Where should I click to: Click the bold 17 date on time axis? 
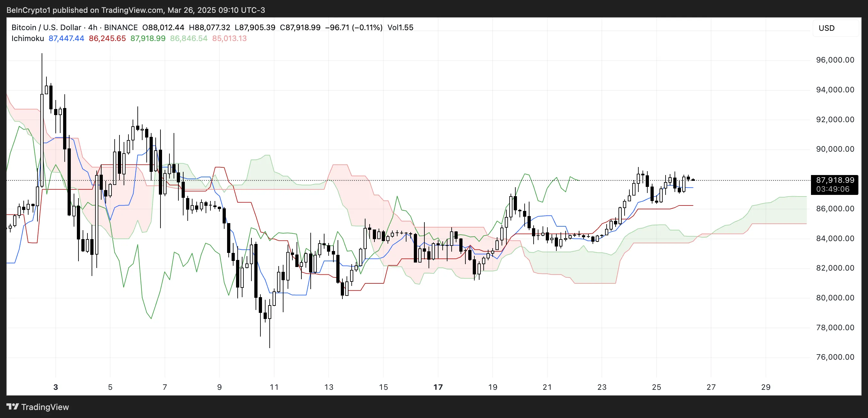(438, 387)
